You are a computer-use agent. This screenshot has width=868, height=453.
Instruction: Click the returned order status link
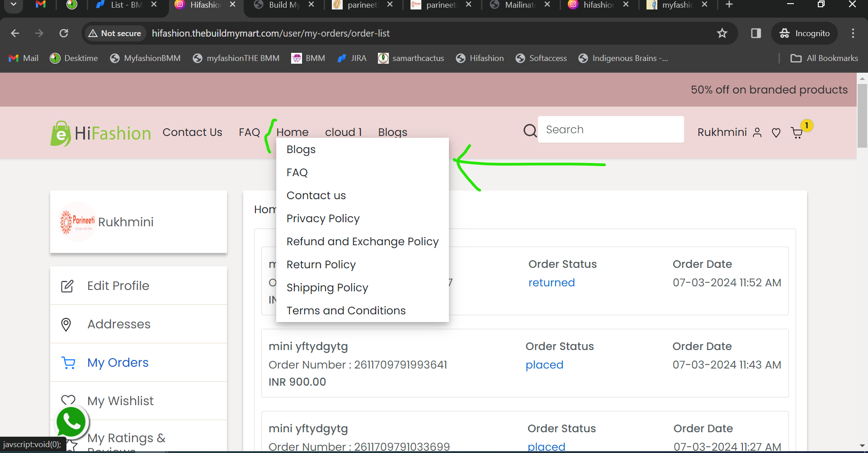[x=552, y=283]
